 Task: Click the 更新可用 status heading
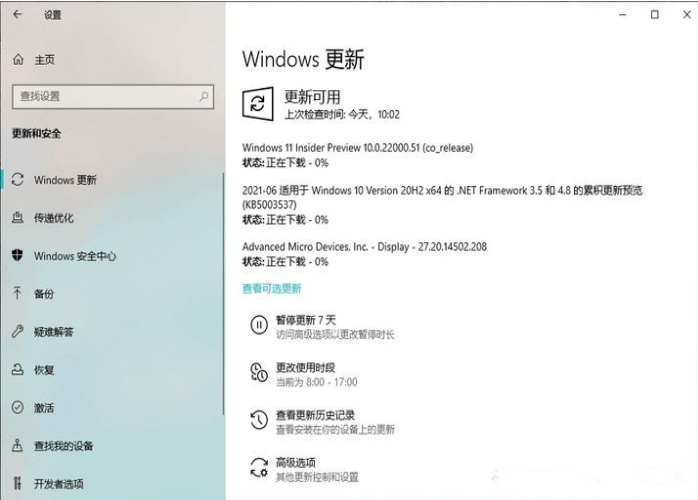pos(312,97)
